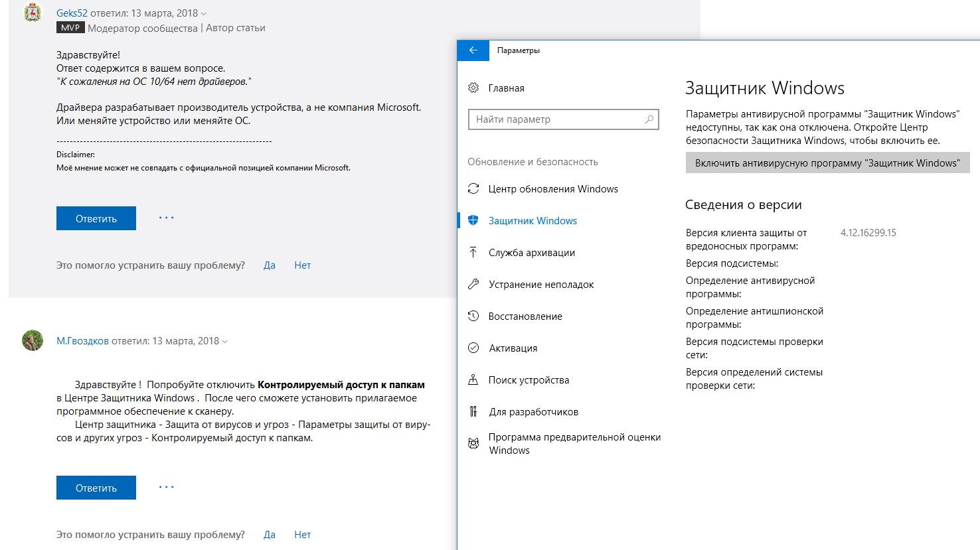Expand the date chevron beside Geks52's reply

[203, 14]
